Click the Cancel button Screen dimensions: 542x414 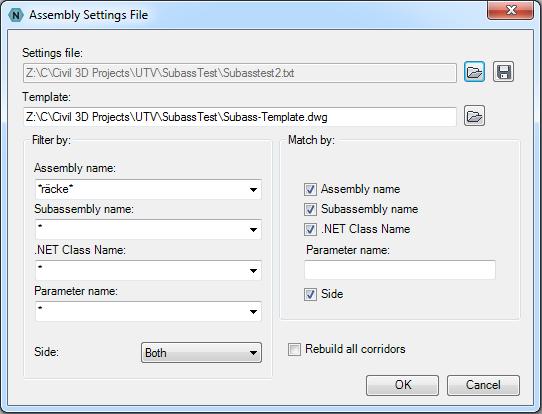pyautogui.click(x=483, y=385)
